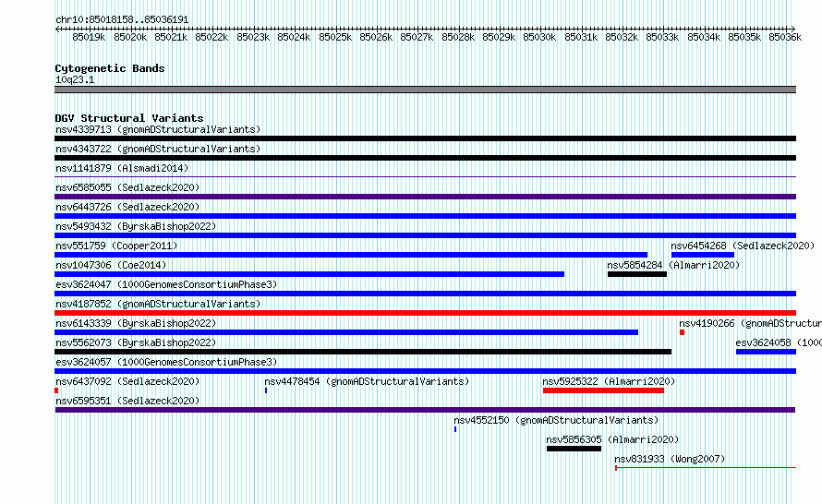Screen dimensions: 822x504
Task: Click the nsv4552150 gnomAD label
Action: (556, 420)
